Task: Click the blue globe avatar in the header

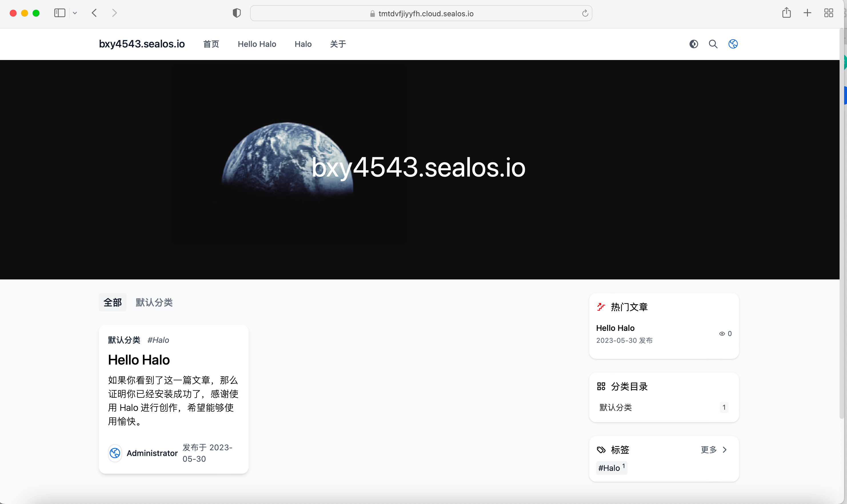Action: click(x=733, y=44)
